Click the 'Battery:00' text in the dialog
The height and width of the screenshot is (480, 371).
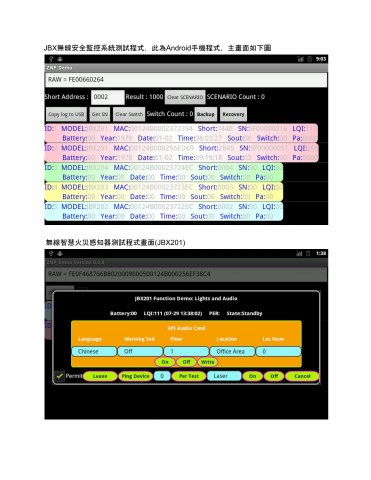[123, 313]
